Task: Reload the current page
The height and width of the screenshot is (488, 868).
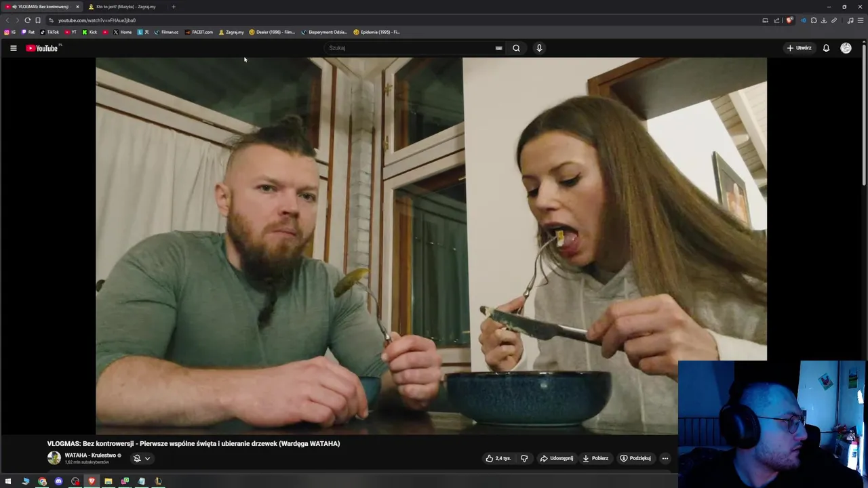Action: point(27,20)
